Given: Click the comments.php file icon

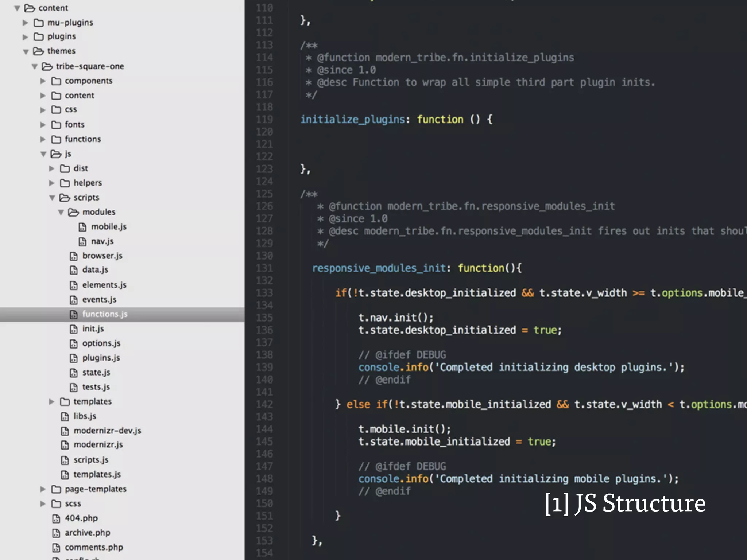Looking at the screenshot, I should [x=56, y=548].
